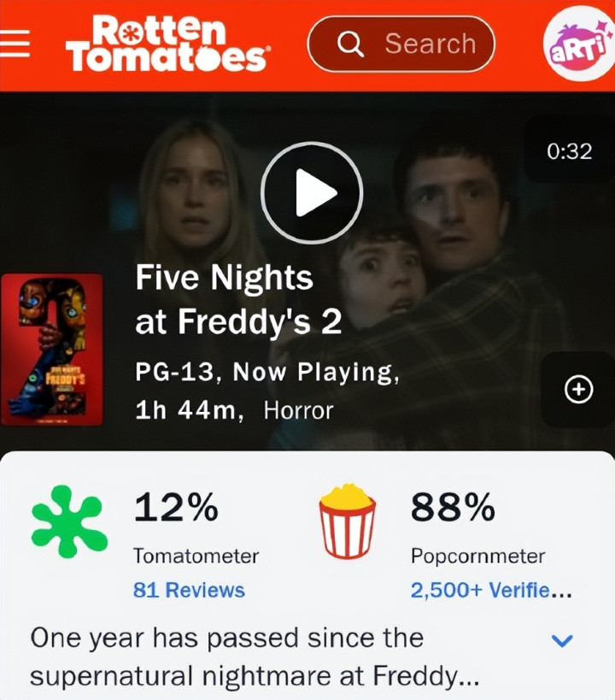Expand the synopsis with the chevron arrow
The width and height of the screenshot is (615, 700).
point(562,640)
